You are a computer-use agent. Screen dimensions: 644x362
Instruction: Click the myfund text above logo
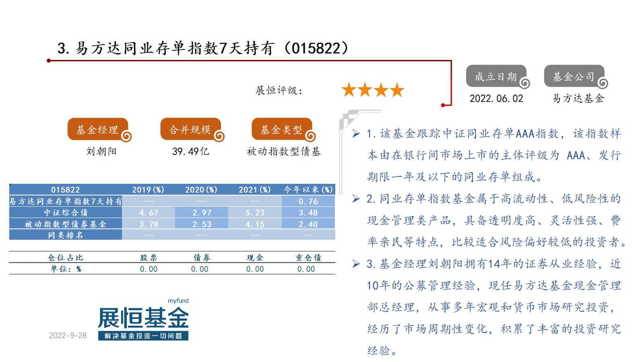(x=178, y=301)
